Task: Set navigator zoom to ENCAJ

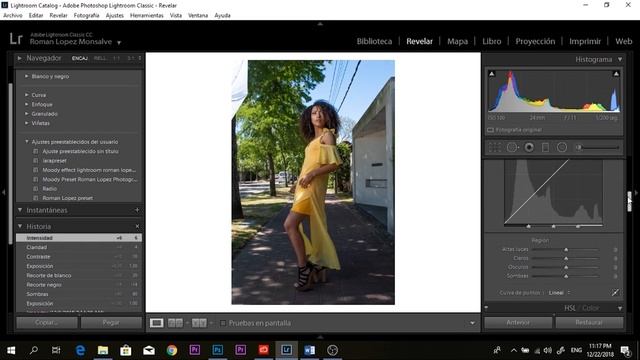Action: pyautogui.click(x=80, y=58)
